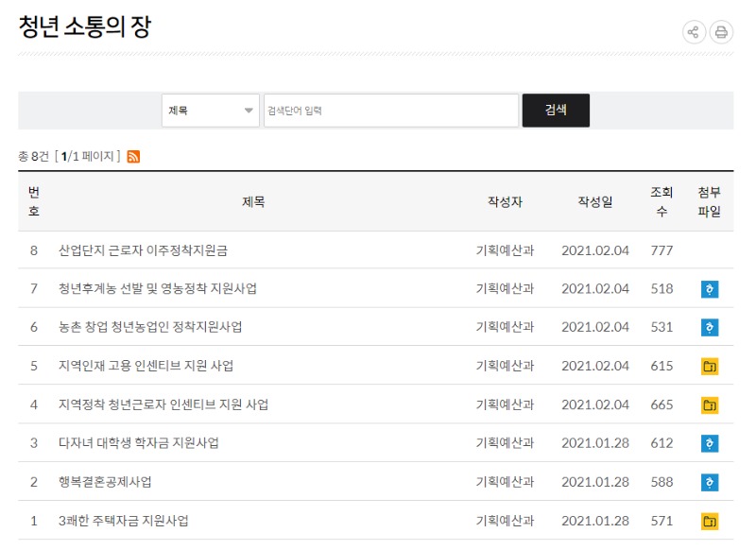Open the orange RSS feed icon
The image size is (756, 550).
click(x=133, y=157)
